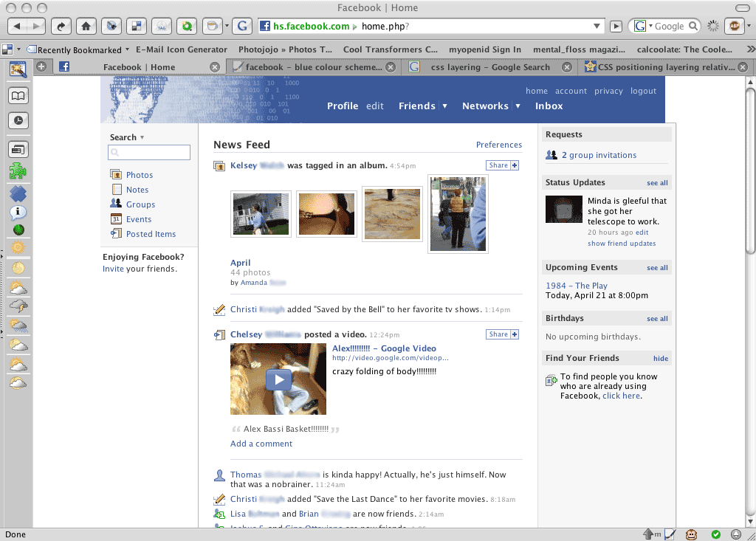
Task: Click Share on Chelsey's video post
Action: (502, 334)
